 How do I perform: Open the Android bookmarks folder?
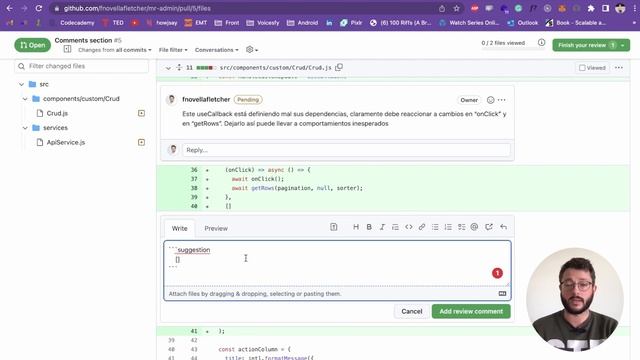[x=302, y=23]
